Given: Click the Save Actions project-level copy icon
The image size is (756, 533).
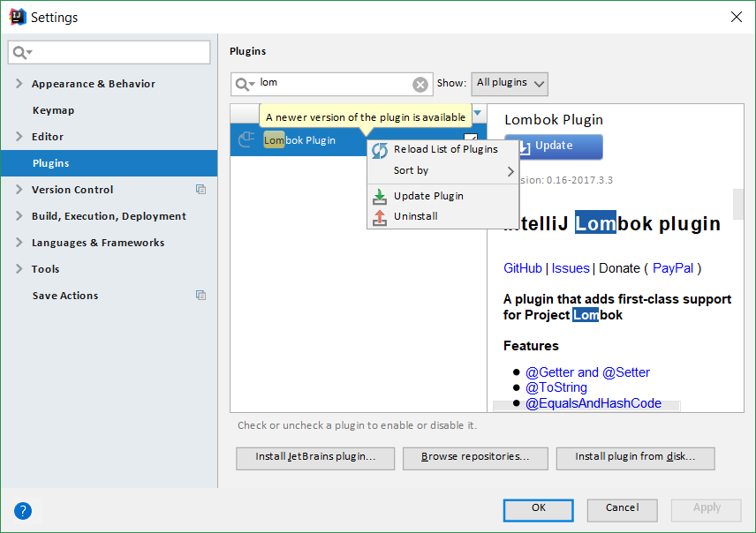Looking at the screenshot, I should [200, 295].
